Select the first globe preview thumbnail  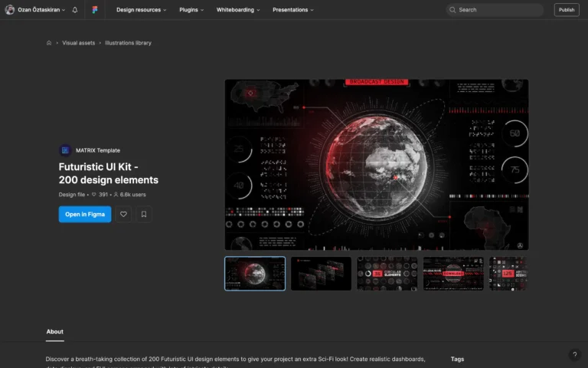(255, 274)
